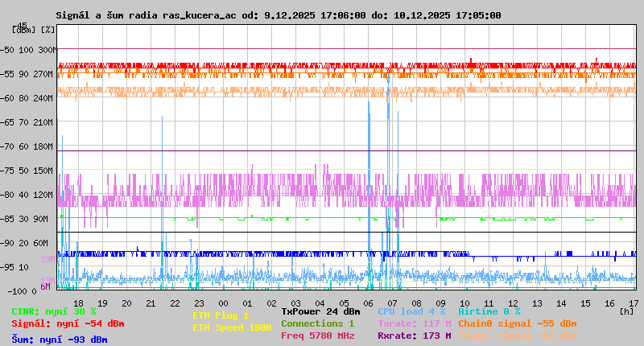Click the Txrate 117 M legend label
Image resolution: width=644 pixels, height=346 pixels.
(x=414, y=323)
